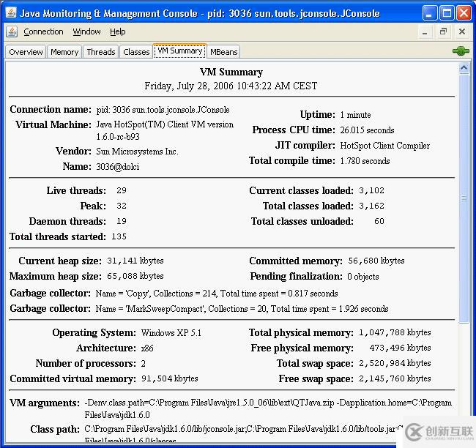Click the date 'Friday, July 28, 2006 10:43:22 AM CEST'

(x=231, y=86)
